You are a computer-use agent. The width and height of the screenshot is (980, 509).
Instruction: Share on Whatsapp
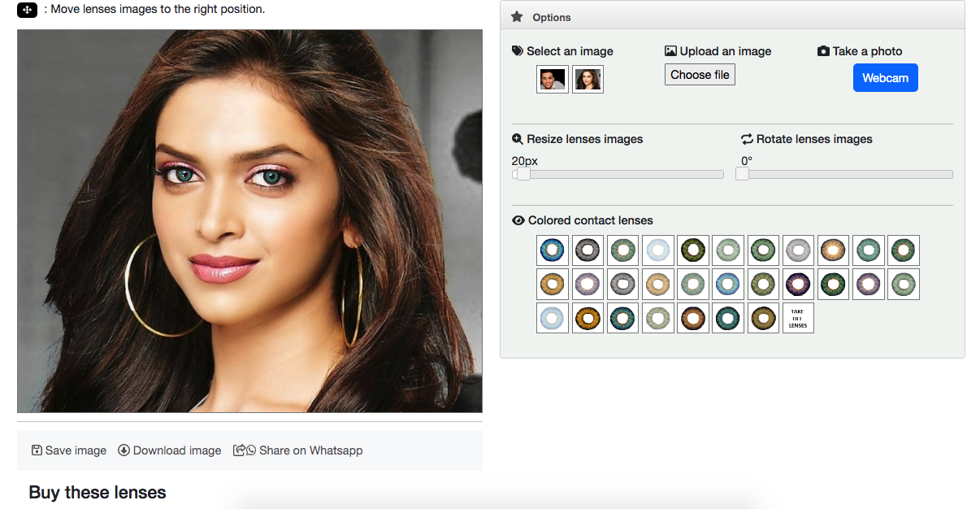298,450
